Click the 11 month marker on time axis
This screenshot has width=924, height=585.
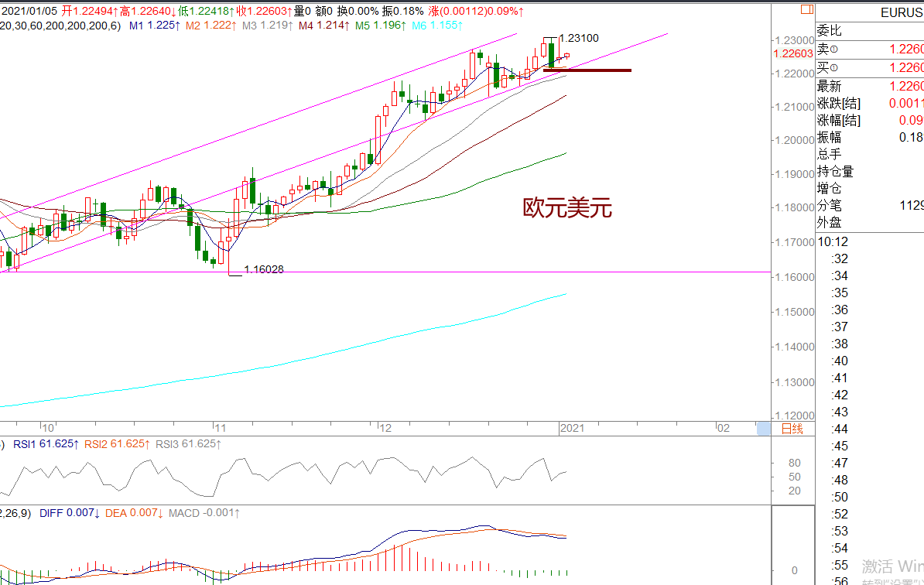[x=221, y=428]
